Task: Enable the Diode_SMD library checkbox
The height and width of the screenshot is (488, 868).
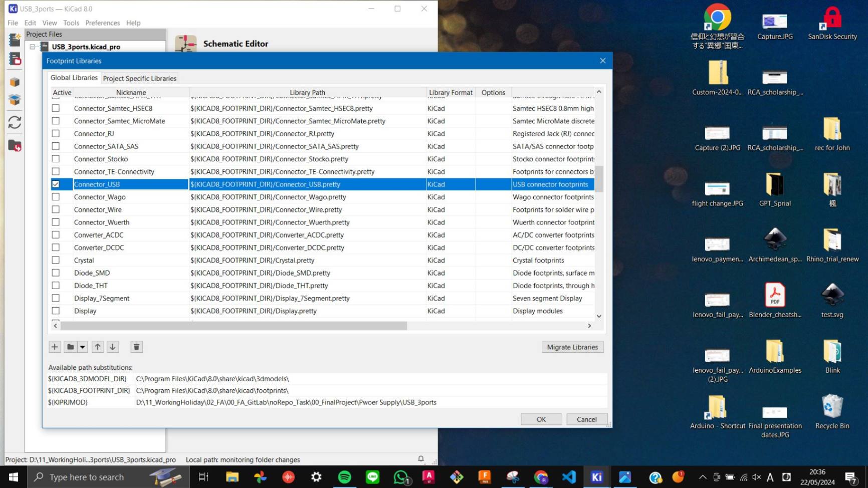Action: coord(56,273)
